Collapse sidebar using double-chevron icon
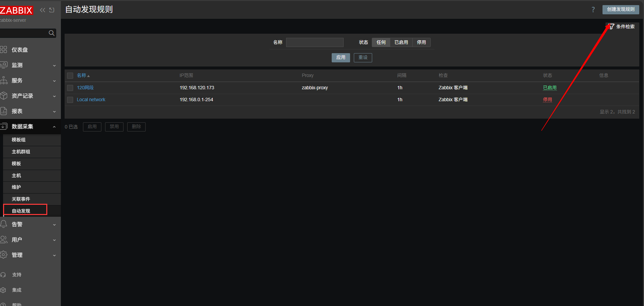The height and width of the screenshot is (306, 644). click(43, 10)
